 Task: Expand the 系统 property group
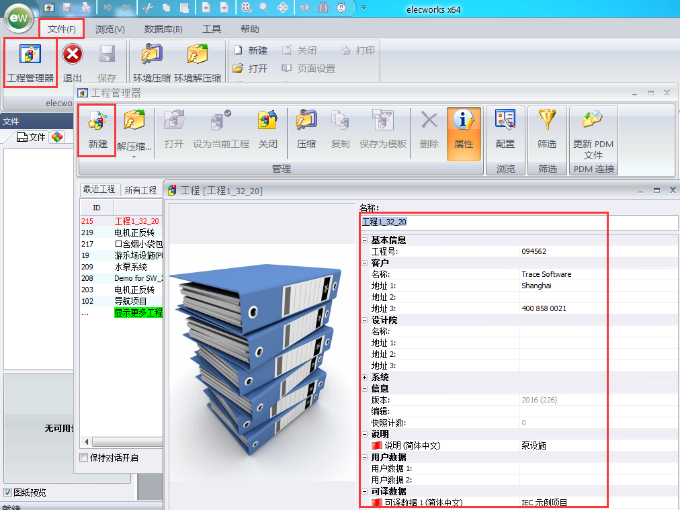(365, 376)
